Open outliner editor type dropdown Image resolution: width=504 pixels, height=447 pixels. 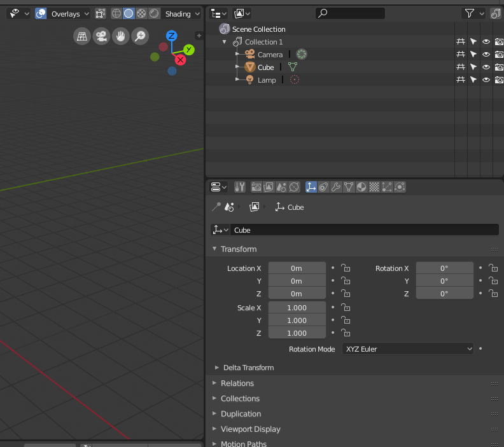click(x=218, y=14)
